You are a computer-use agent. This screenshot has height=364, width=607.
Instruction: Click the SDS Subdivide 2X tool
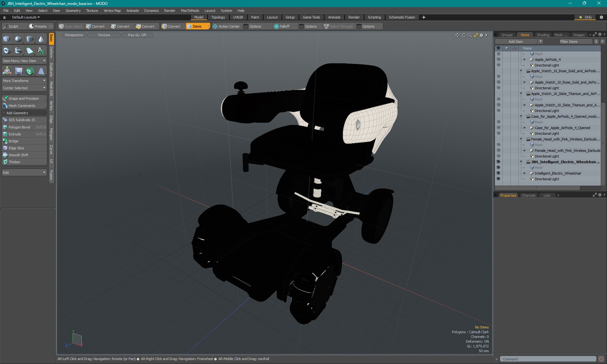tap(24, 120)
